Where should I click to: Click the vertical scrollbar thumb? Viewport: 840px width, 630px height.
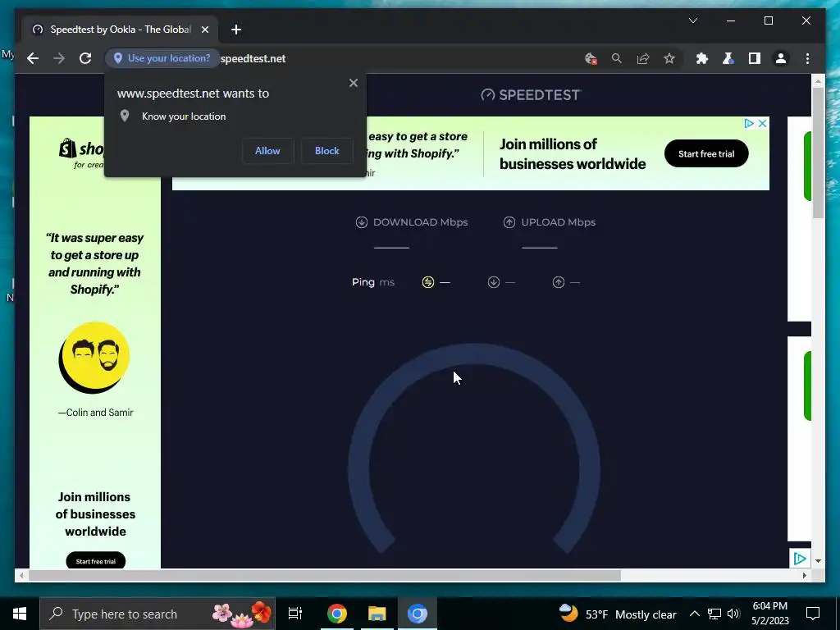(818, 153)
